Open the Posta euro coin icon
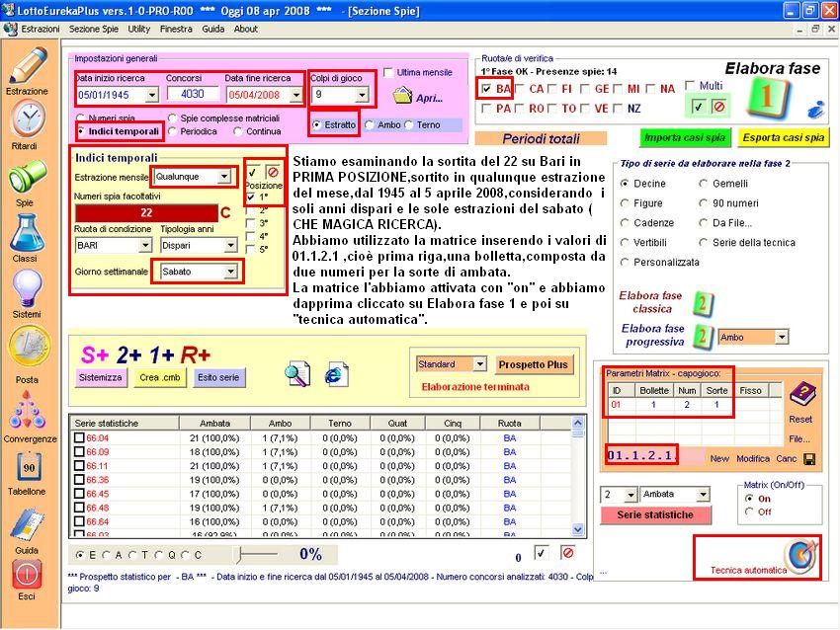The height and width of the screenshot is (630, 840). pyautogui.click(x=29, y=348)
